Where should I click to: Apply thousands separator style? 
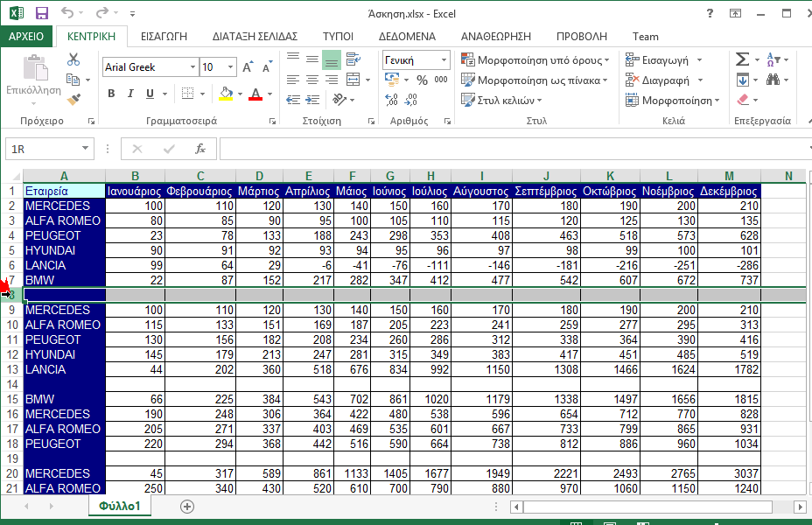[x=441, y=80]
